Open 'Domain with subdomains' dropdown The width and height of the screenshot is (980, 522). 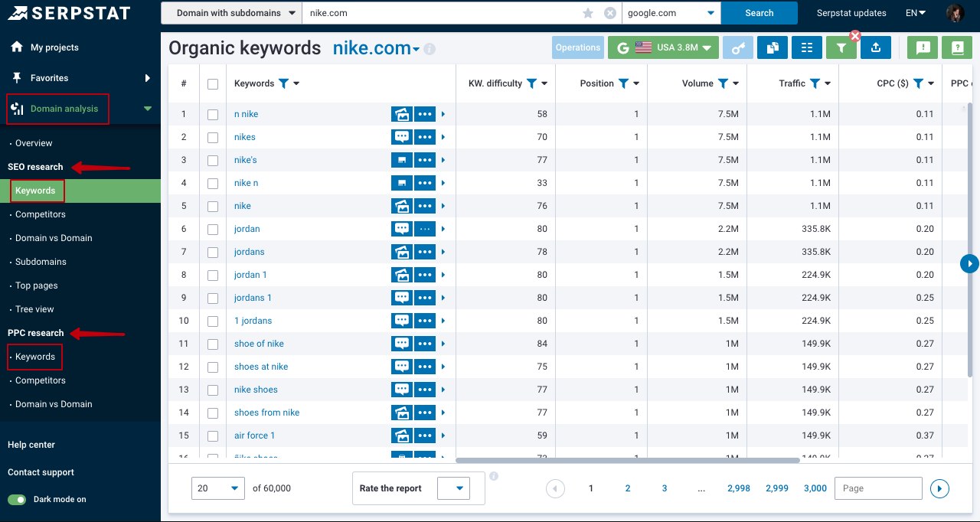(232, 13)
